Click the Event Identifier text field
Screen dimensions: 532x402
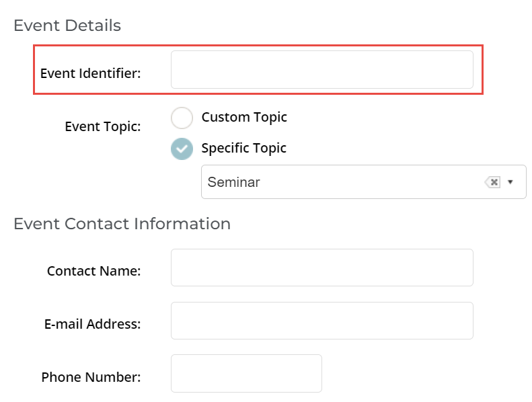[322, 69]
